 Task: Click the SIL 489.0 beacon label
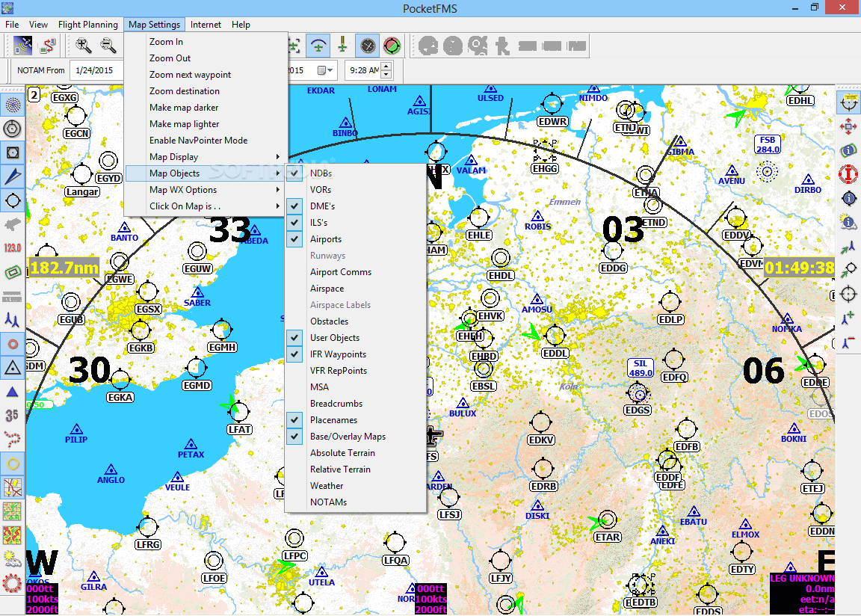tap(641, 368)
